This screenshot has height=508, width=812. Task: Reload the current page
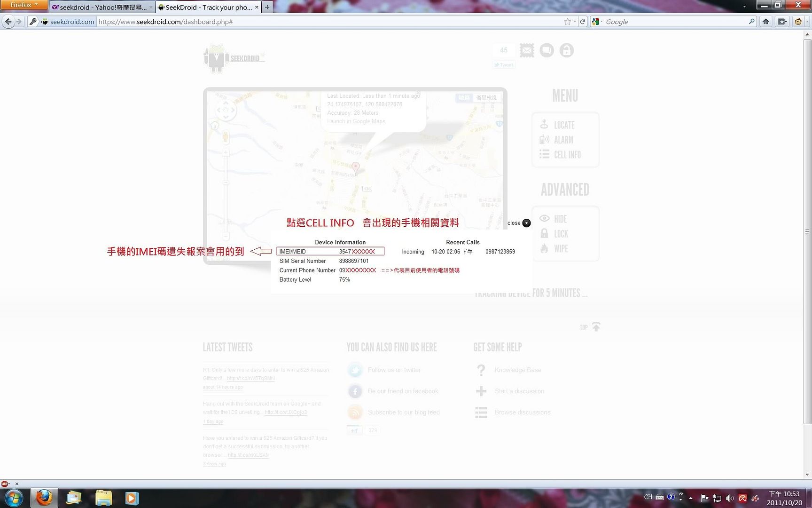pos(583,22)
